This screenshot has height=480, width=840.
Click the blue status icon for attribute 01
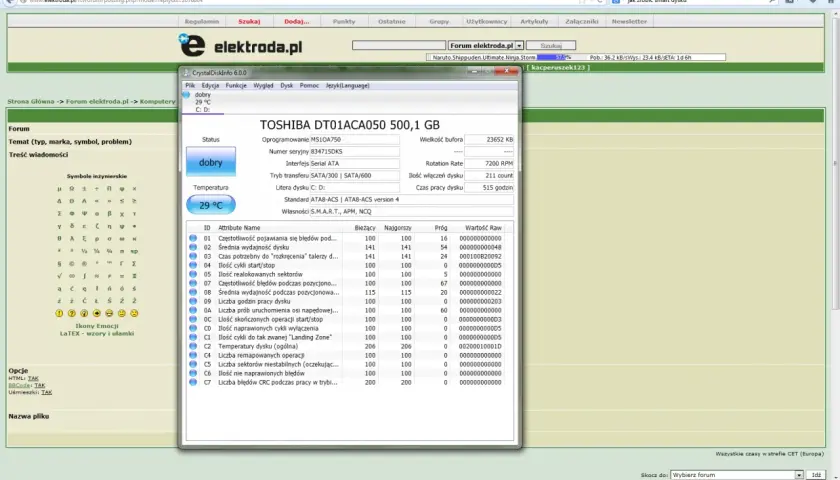[x=193, y=238]
